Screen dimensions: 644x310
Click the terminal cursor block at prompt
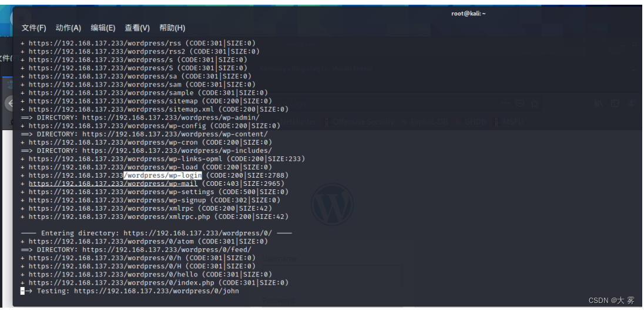click(x=22, y=291)
